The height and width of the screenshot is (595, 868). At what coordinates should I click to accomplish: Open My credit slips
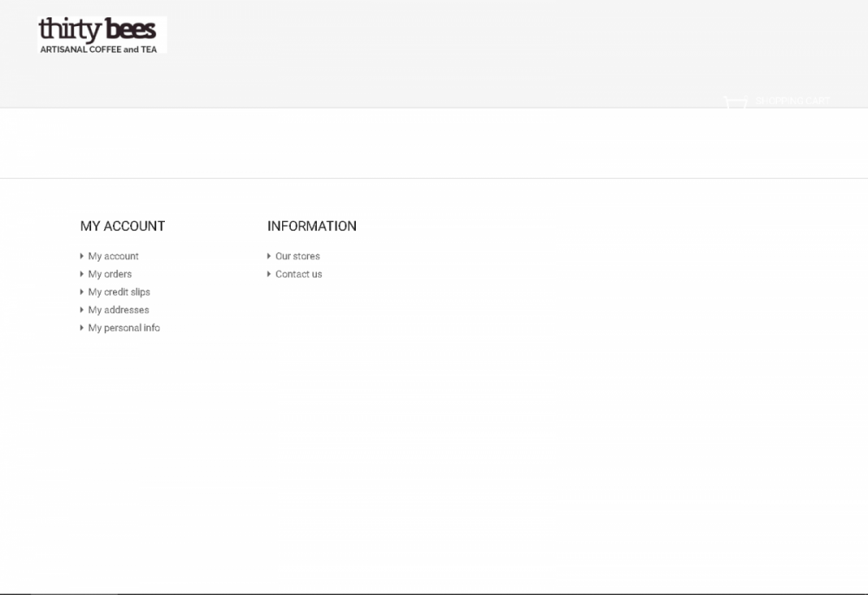tap(119, 291)
